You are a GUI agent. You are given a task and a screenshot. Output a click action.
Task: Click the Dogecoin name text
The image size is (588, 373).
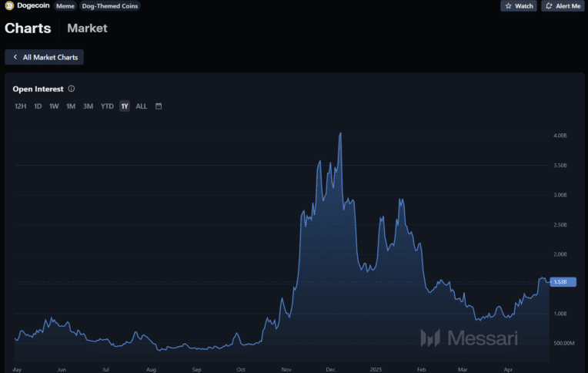pyautogui.click(x=33, y=5)
